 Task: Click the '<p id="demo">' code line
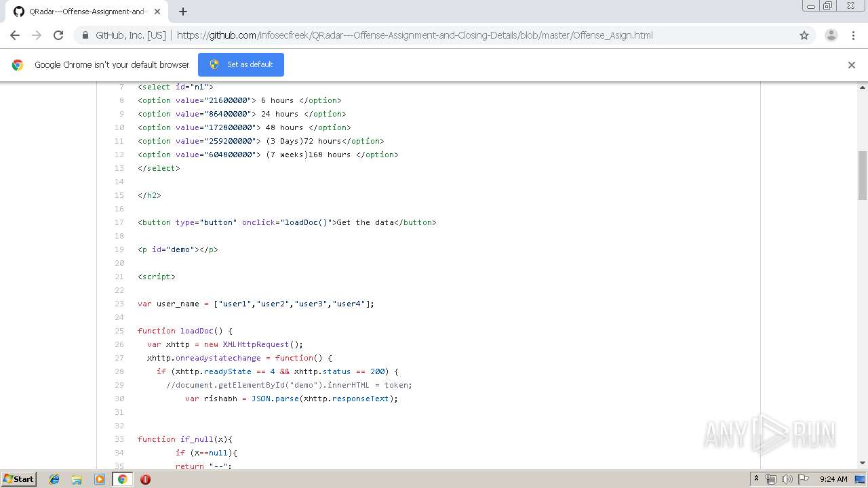178,249
